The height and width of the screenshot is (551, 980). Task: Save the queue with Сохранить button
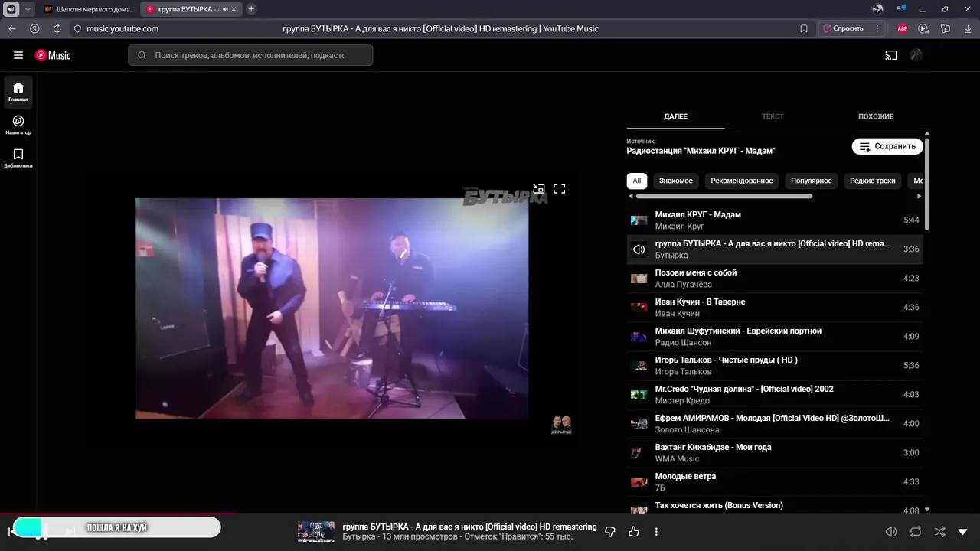pyautogui.click(x=887, y=146)
